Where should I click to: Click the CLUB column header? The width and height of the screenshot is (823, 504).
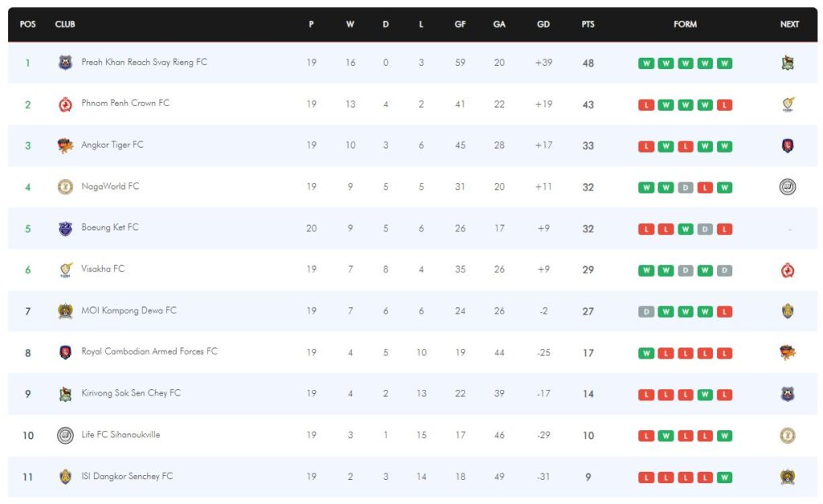65,24
